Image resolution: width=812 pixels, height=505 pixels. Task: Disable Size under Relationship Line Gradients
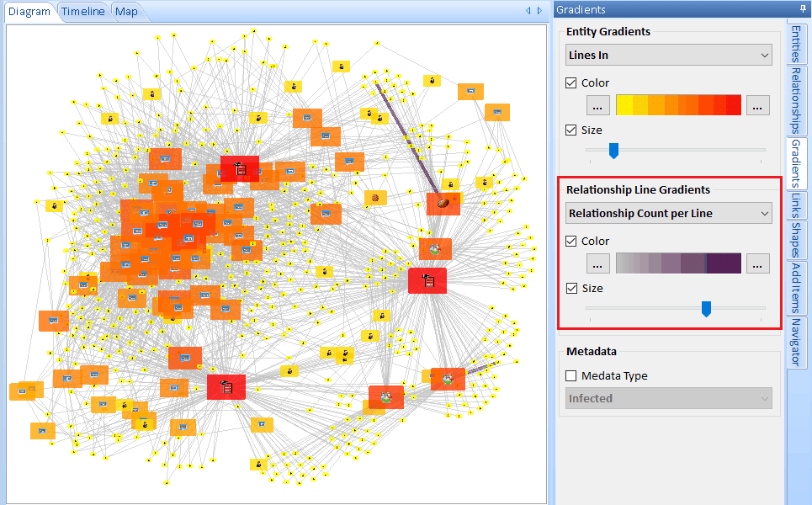coord(571,289)
